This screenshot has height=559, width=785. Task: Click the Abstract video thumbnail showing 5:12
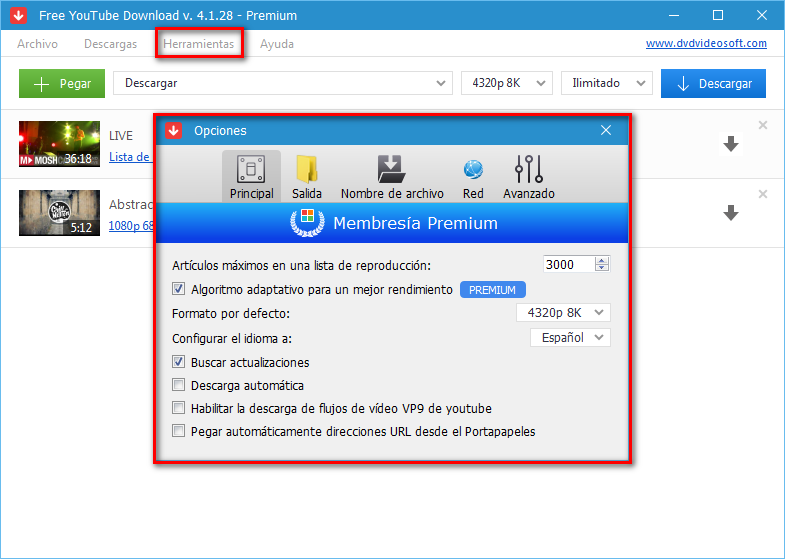pos(59,213)
